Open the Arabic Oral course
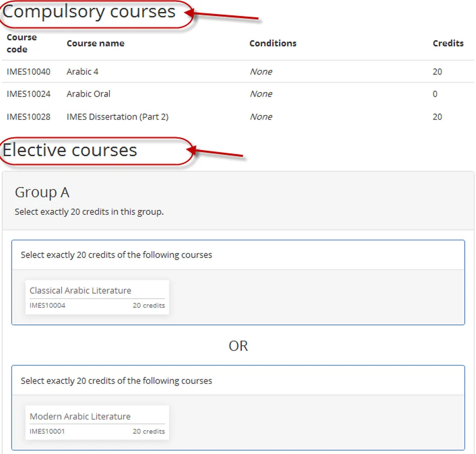This screenshot has width=476, height=454. pos(88,94)
